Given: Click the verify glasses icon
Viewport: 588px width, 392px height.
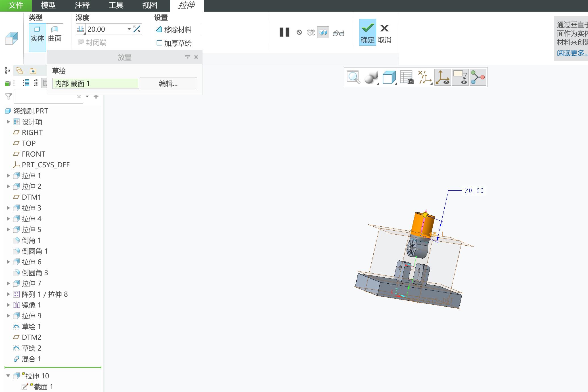Looking at the screenshot, I should tap(338, 33).
